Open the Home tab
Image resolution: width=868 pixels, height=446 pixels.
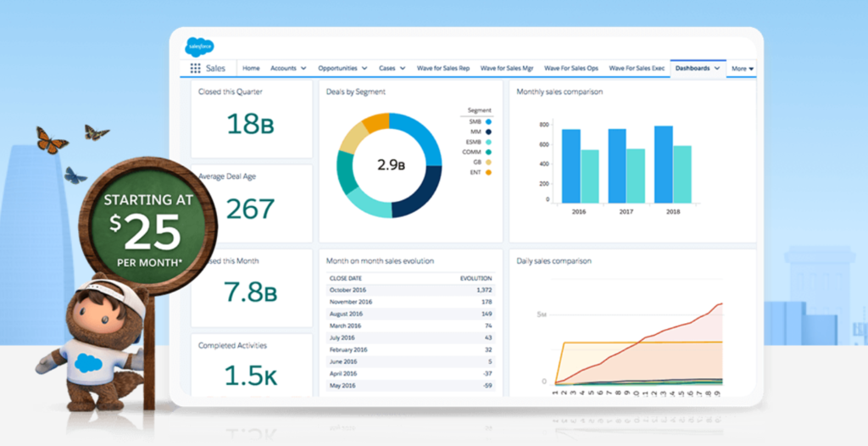251,68
